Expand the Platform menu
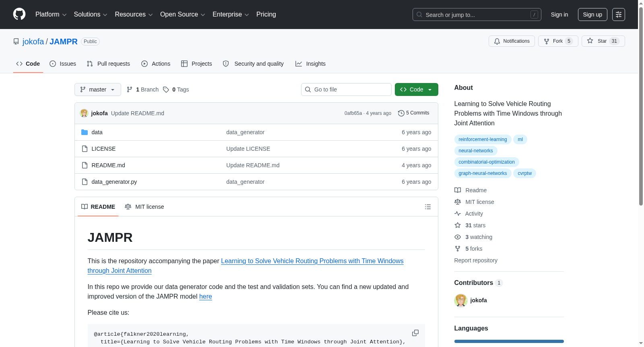This screenshot has width=644, height=347. [51, 15]
